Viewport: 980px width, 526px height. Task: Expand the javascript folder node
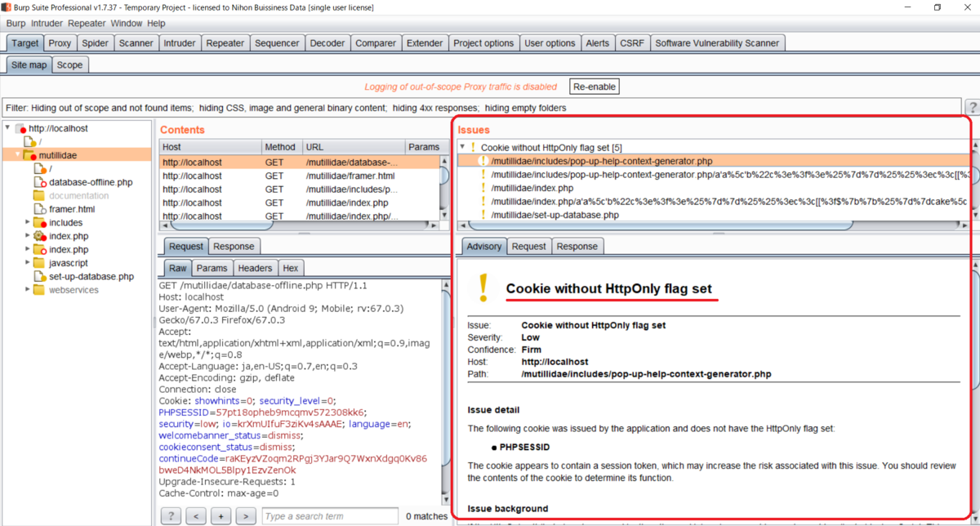tap(28, 263)
